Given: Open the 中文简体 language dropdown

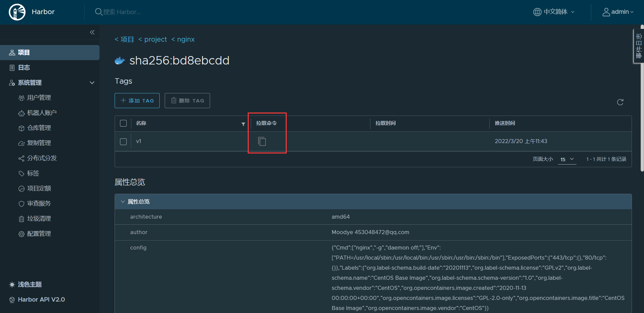Looking at the screenshot, I should [553, 12].
